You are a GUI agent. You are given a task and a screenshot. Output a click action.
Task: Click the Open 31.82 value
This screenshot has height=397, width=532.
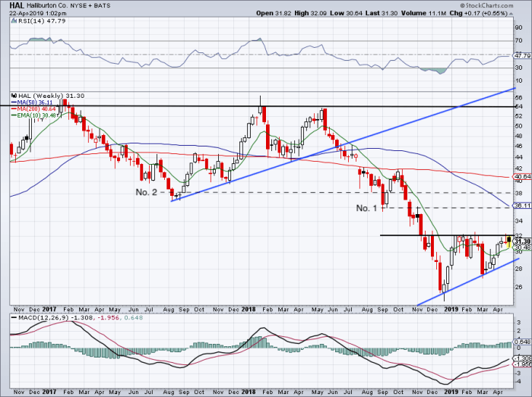(x=274, y=13)
